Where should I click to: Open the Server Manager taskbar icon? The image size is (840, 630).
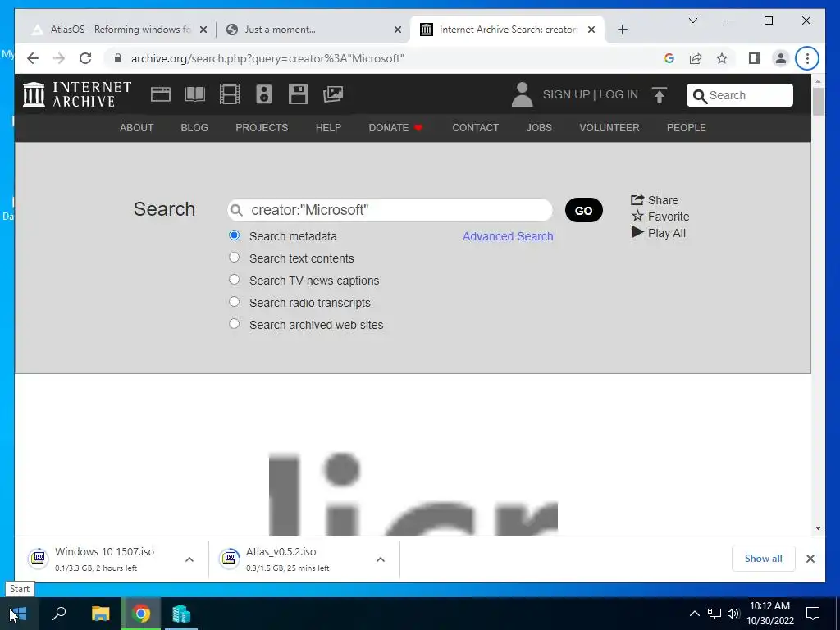coord(181,614)
